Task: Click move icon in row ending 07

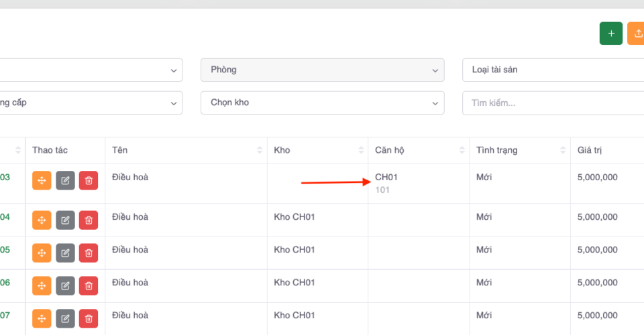Action: pos(42,318)
